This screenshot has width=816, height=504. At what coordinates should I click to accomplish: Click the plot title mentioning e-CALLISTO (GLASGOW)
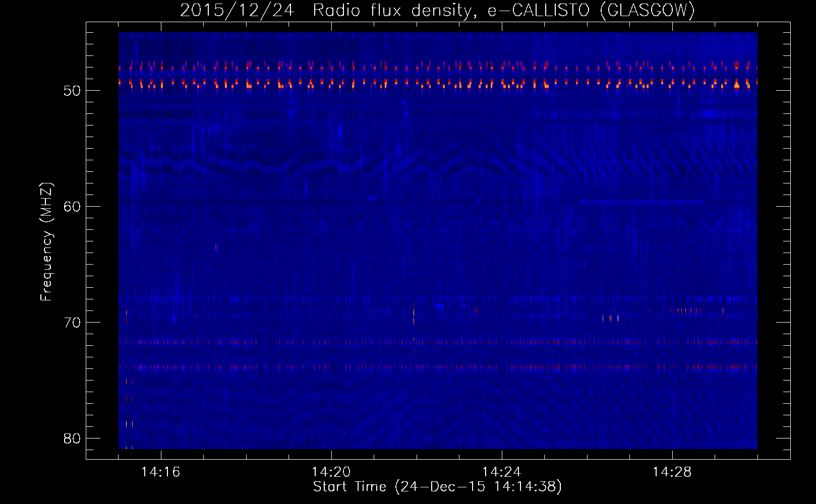(437, 10)
